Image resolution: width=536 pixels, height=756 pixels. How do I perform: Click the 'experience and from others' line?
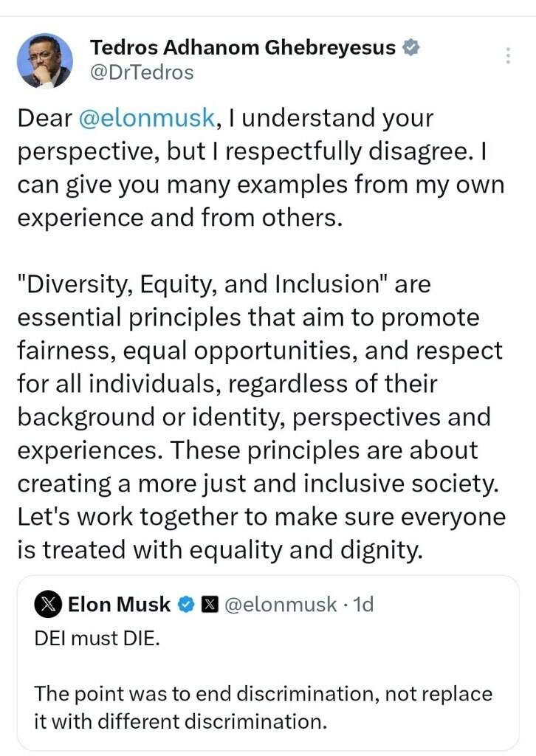[180, 218]
